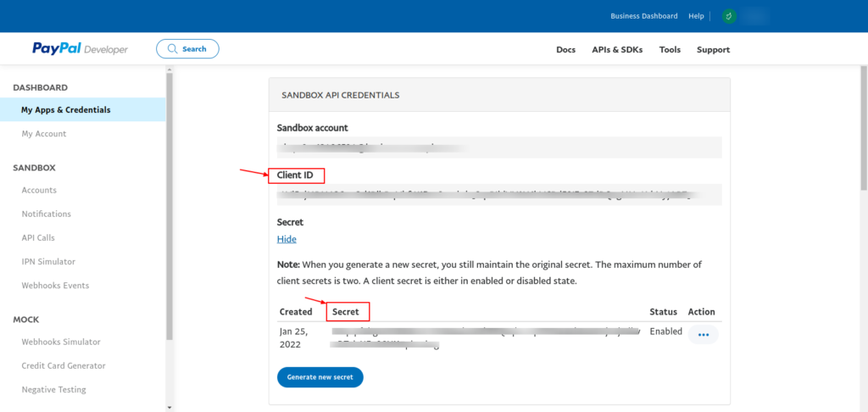This screenshot has width=868, height=412.
Task: Click the MOCK section heading
Action: point(26,320)
